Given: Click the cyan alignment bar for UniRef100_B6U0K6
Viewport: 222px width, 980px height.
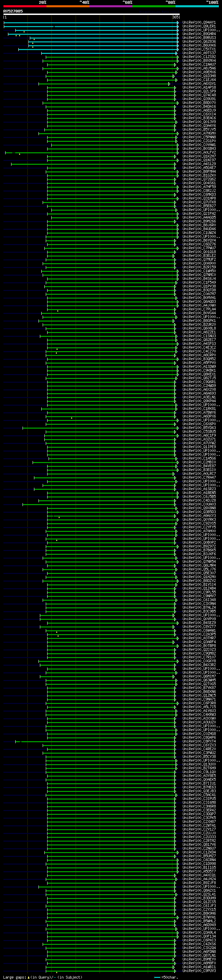Looking at the screenshot, I should tap(104, 46).
